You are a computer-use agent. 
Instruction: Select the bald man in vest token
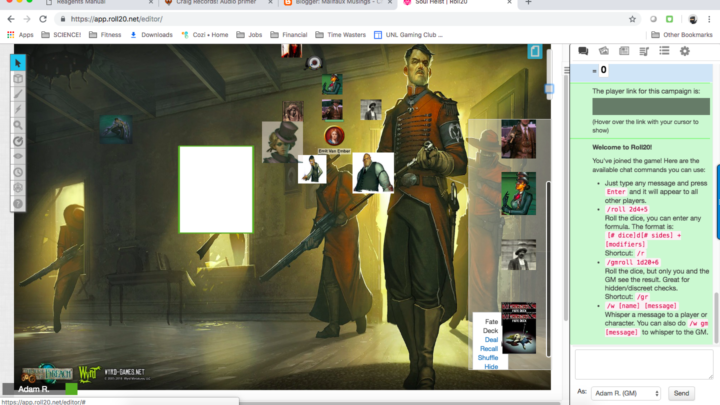point(373,173)
